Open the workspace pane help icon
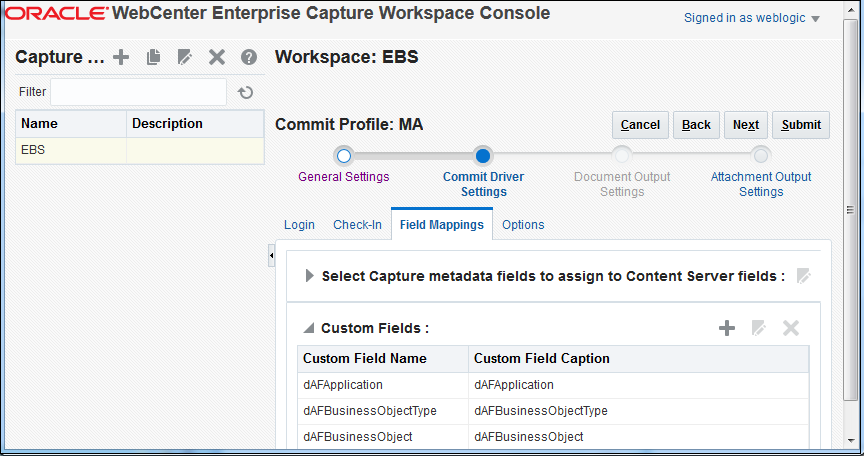Image resolution: width=864 pixels, height=456 pixels. pyautogui.click(x=249, y=58)
